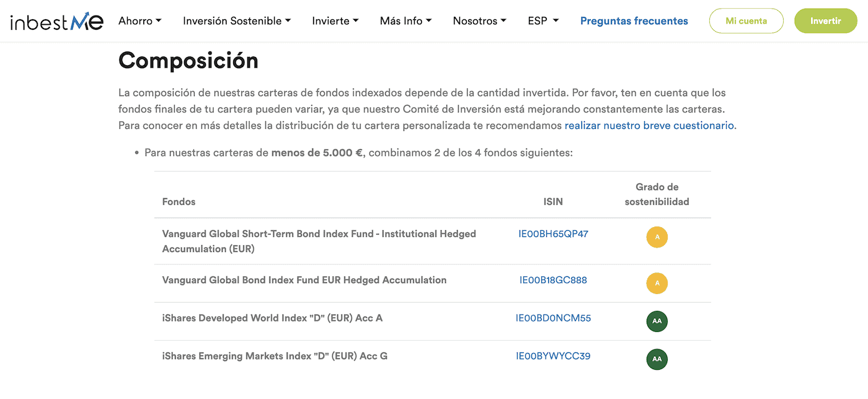
Task: Click the A badge for Vanguard Global Bond Index Fund
Action: pyautogui.click(x=657, y=283)
